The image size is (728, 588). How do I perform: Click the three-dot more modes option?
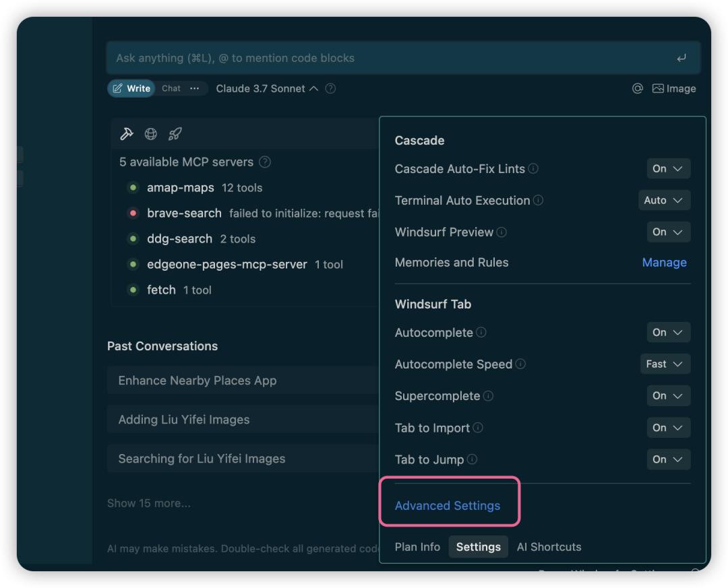pos(195,88)
